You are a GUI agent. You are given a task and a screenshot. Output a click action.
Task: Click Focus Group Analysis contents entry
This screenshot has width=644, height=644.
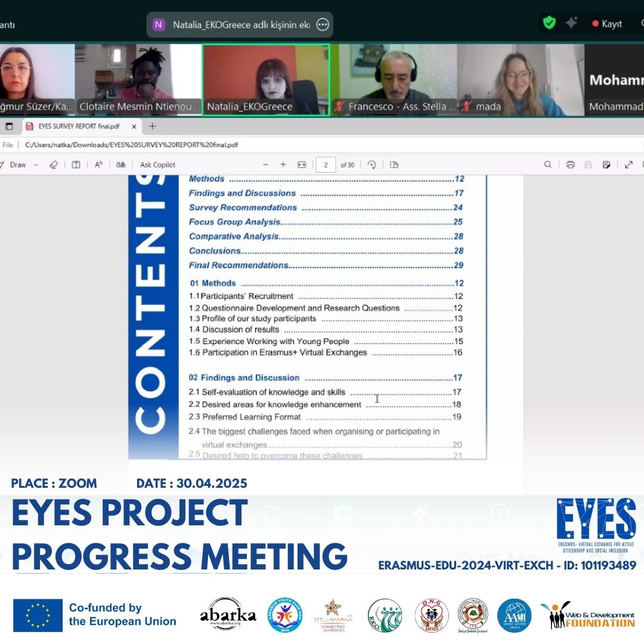coord(326,222)
